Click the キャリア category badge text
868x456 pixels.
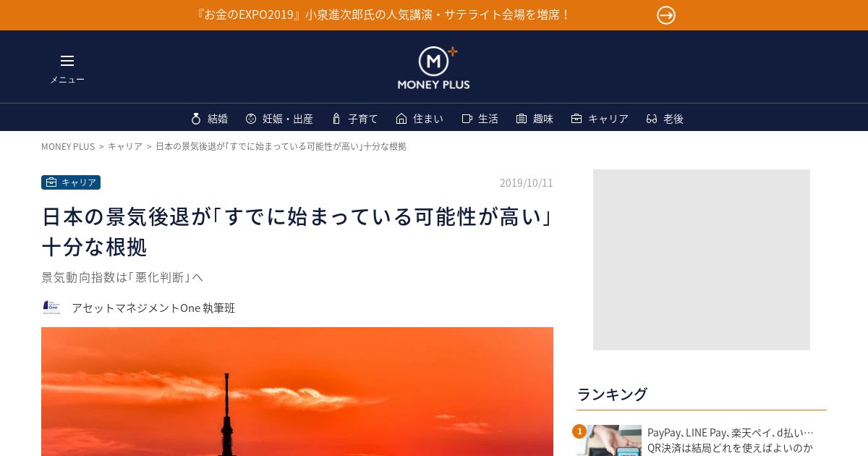(x=79, y=182)
